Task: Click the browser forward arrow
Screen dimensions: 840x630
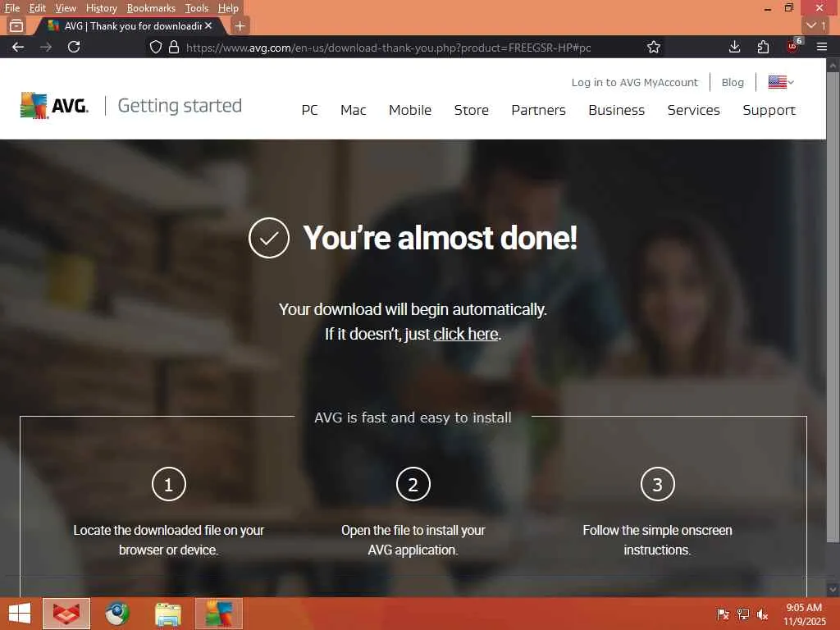Action: pyautogui.click(x=46, y=47)
